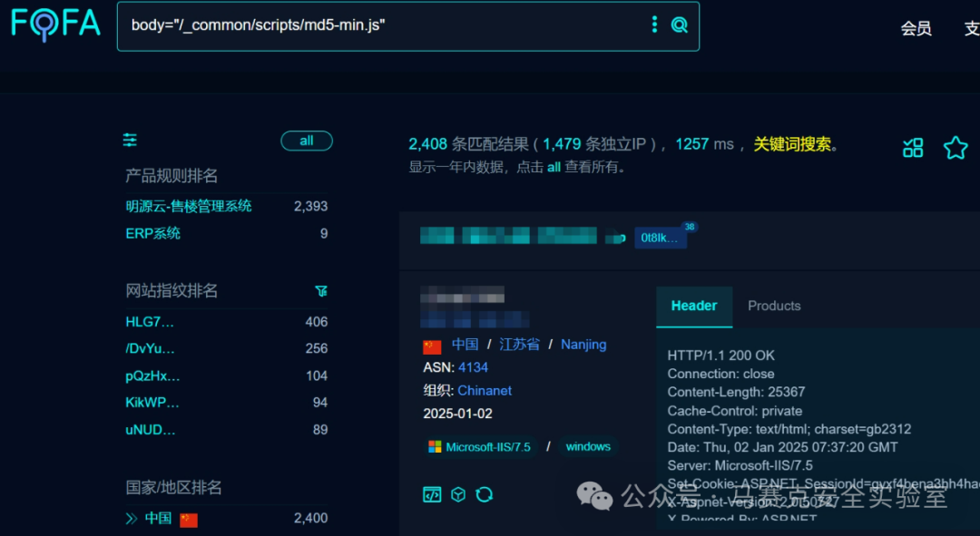Viewport: 980px width, 536px height.
Task: Open the search options three-dot menu
Action: 654,24
